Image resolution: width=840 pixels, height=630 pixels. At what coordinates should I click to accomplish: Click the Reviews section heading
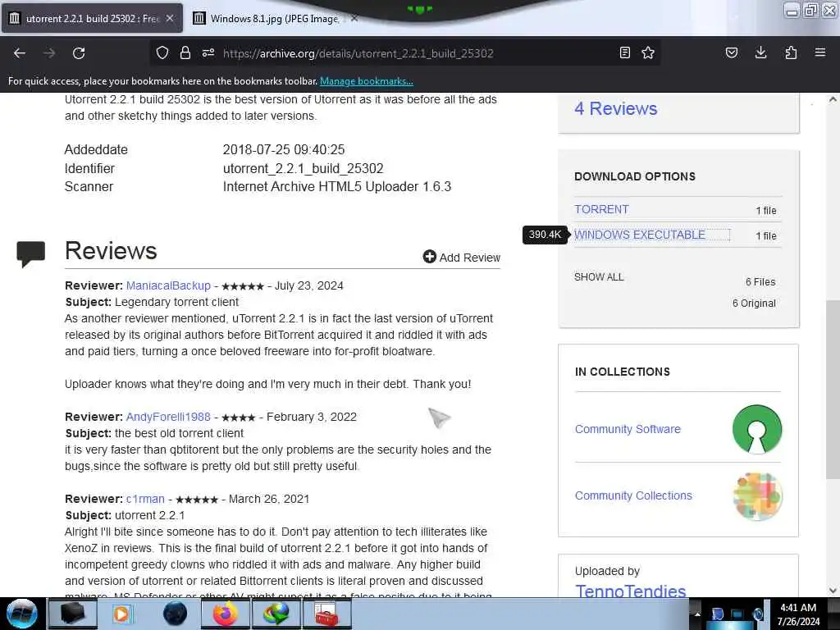111,251
